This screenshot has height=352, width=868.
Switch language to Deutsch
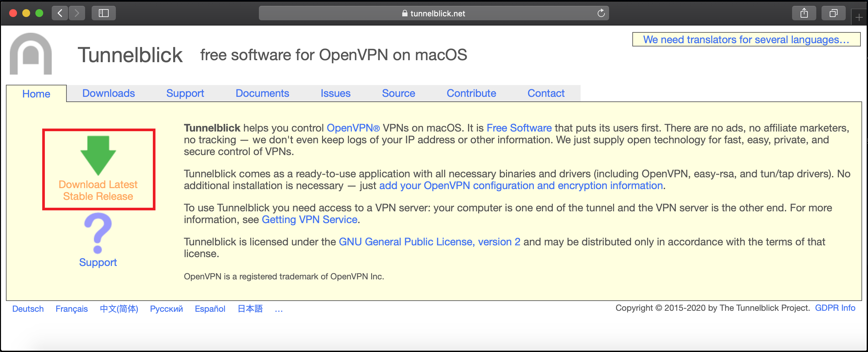[x=28, y=308]
